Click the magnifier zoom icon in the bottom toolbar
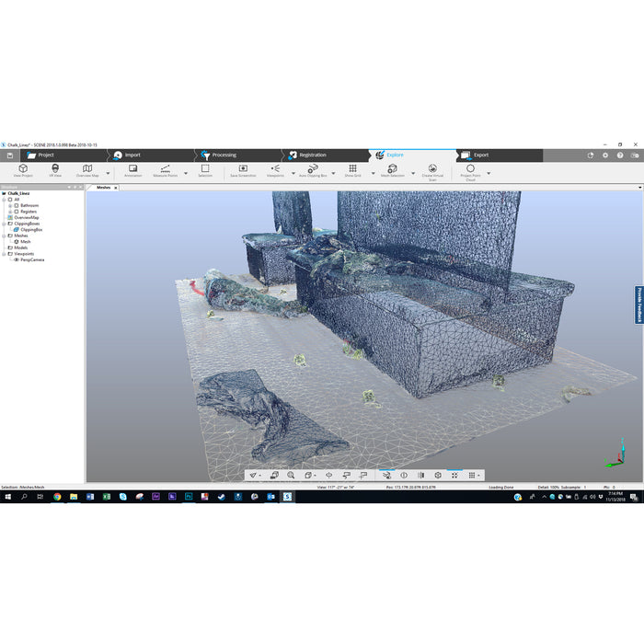 (291, 476)
